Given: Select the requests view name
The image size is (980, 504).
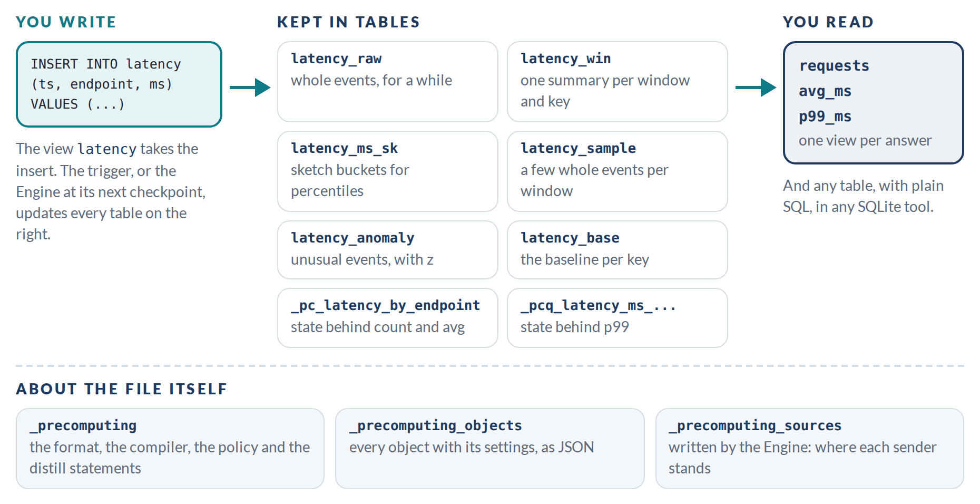Looking at the screenshot, I should pos(834,66).
